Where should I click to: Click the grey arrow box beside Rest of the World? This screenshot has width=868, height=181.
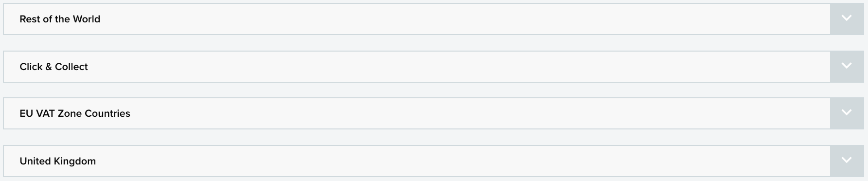(847, 19)
